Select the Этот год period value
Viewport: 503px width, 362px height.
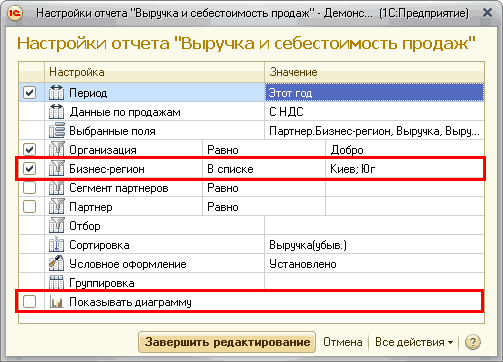pyautogui.click(x=374, y=92)
